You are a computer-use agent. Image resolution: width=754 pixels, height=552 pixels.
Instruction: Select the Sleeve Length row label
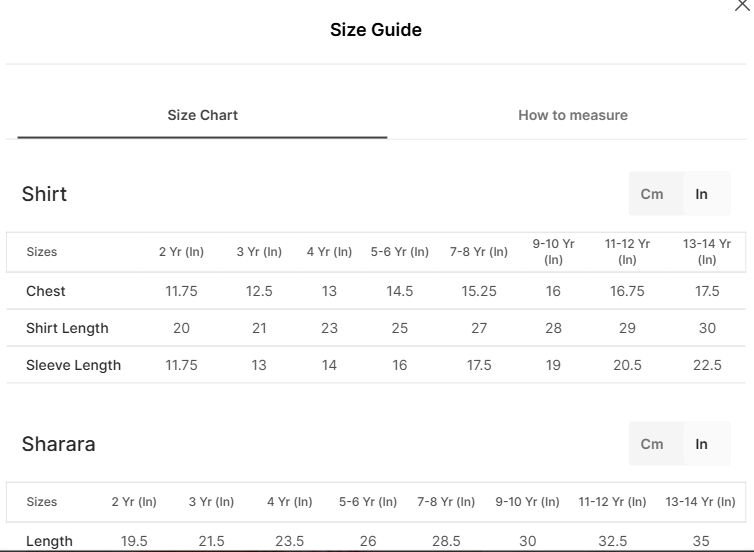click(74, 365)
